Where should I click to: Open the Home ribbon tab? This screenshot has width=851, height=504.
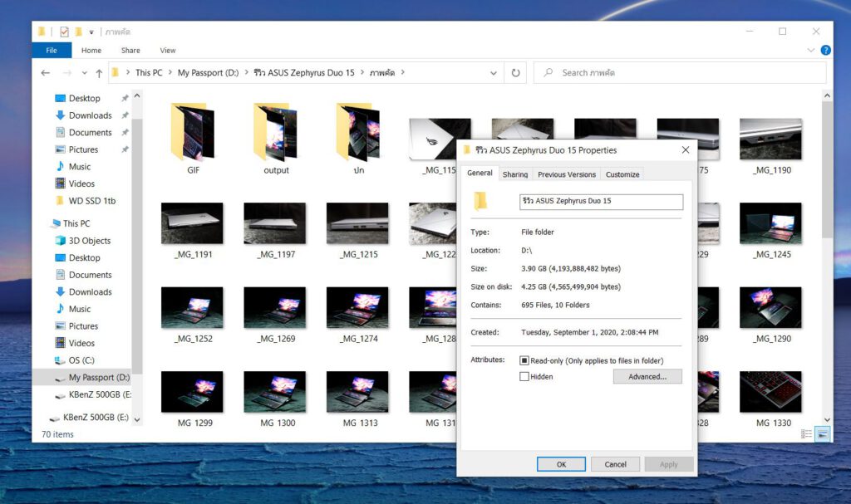coord(91,50)
